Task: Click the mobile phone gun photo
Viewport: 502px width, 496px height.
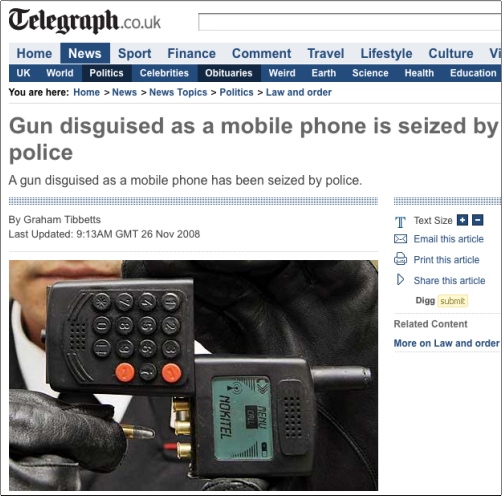Action: (x=193, y=375)
